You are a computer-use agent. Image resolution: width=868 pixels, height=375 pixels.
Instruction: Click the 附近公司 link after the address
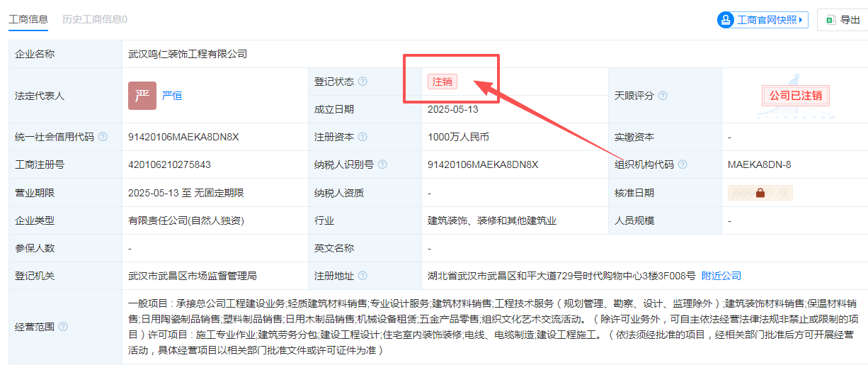(721, 276)
